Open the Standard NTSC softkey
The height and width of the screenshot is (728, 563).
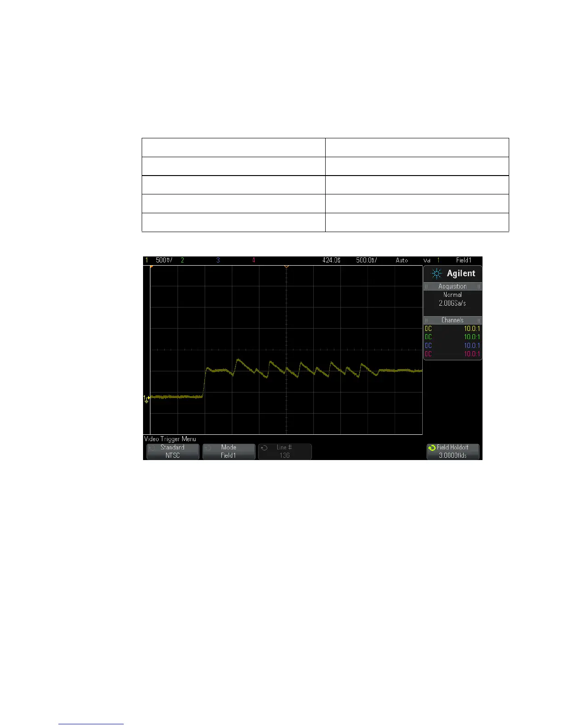pos(172,451)
